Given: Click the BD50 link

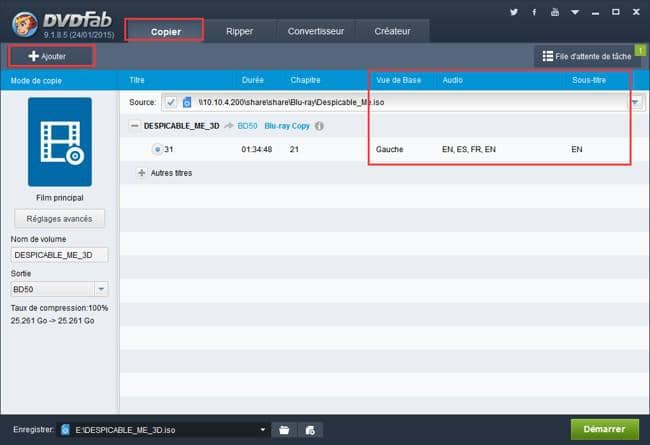Looking at the screenshot, I should (247, 126).
